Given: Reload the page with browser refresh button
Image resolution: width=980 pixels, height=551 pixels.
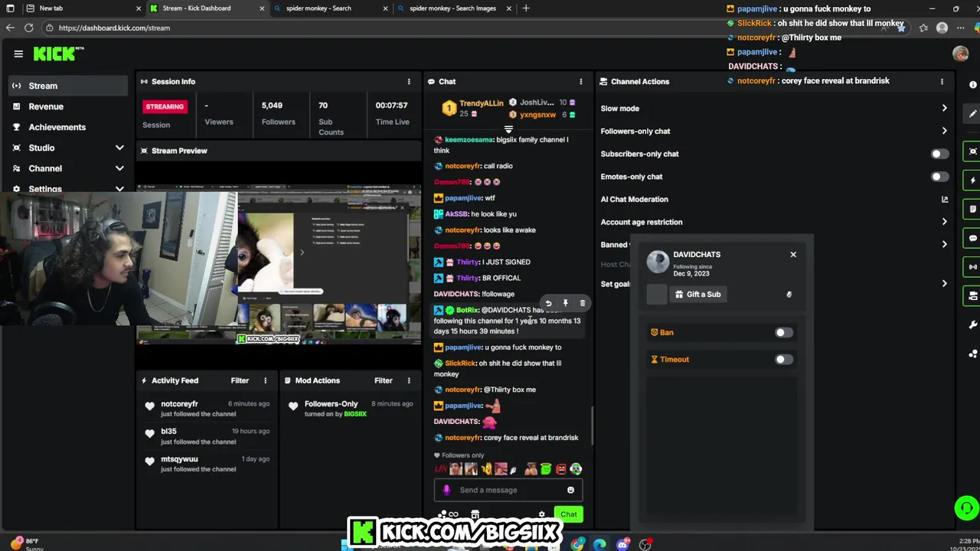Looking at the screenshot, I should [28, 28].
